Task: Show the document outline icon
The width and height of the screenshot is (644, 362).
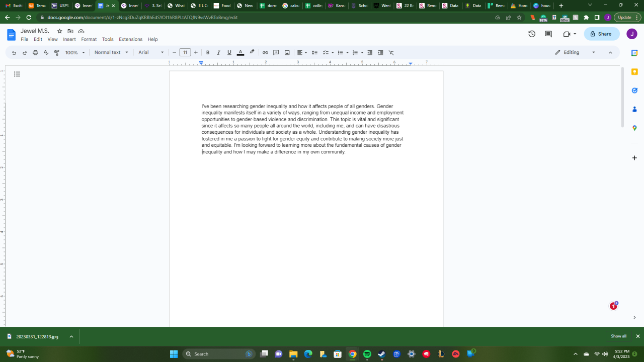Action: (17, 74)
